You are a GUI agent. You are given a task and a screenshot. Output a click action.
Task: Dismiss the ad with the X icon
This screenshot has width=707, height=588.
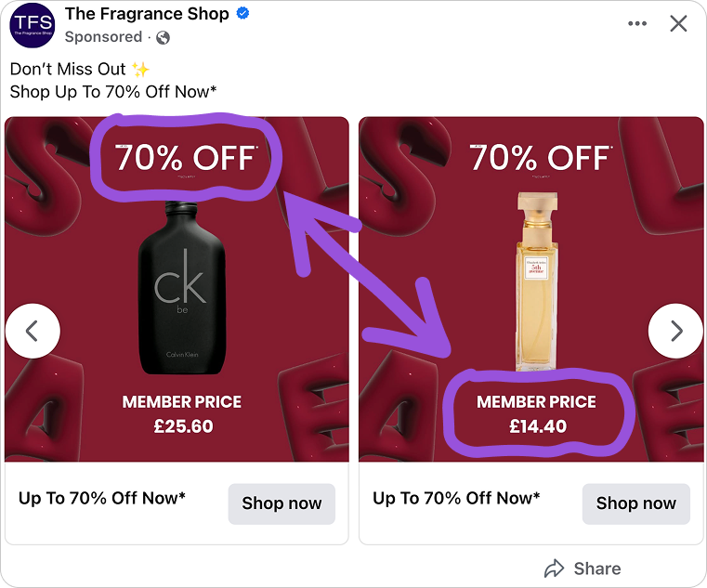[x=679, y=23]
